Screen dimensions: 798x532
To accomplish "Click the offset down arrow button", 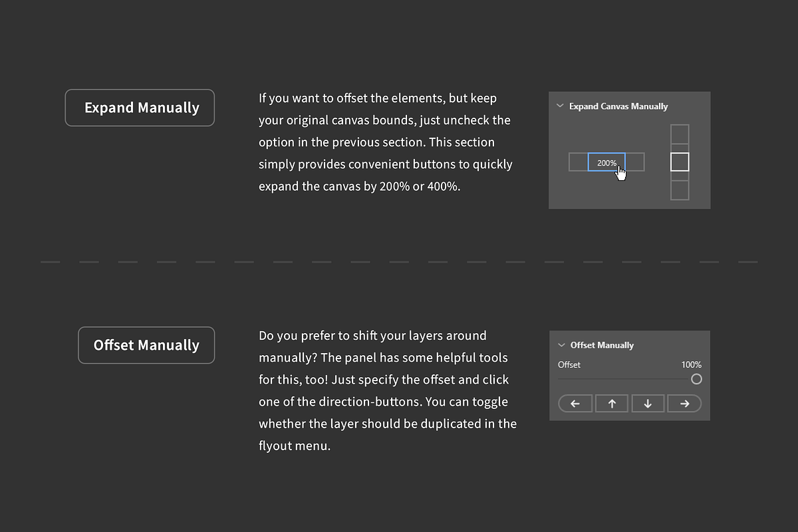I will coord(648,404).
